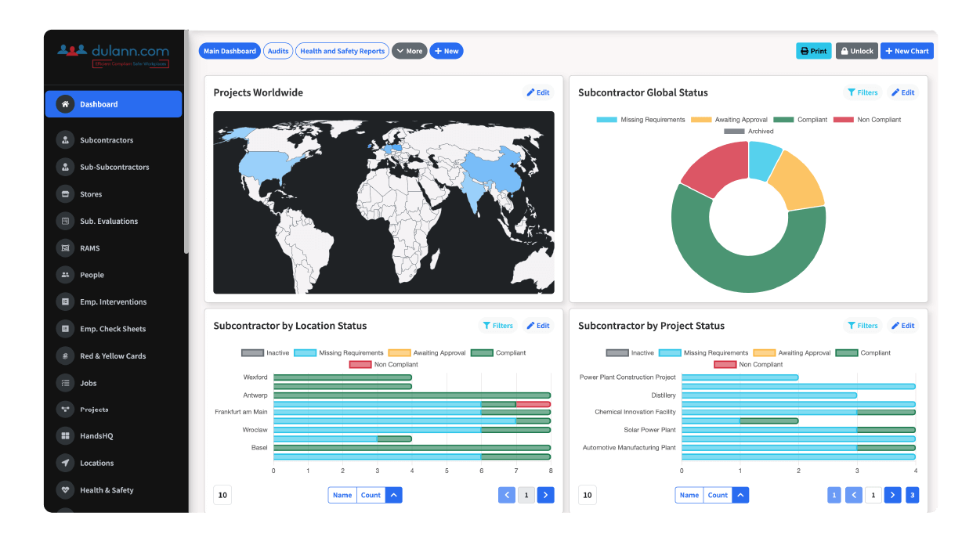980x545 pixels.
Task: Toggle sort direction arrow for Project Status
Action: (740, 495)
